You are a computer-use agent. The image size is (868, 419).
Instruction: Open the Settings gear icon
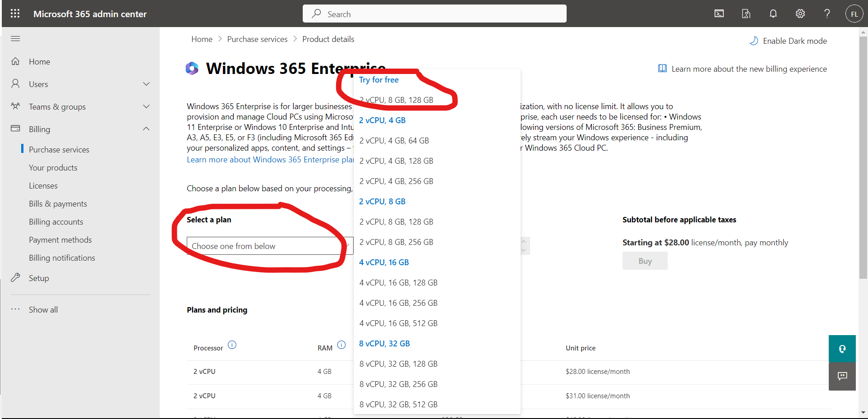[x=800, y=14]
